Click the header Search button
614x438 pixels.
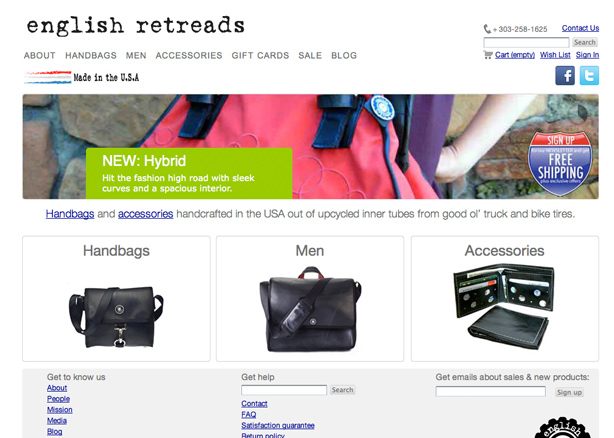point(585,42)
